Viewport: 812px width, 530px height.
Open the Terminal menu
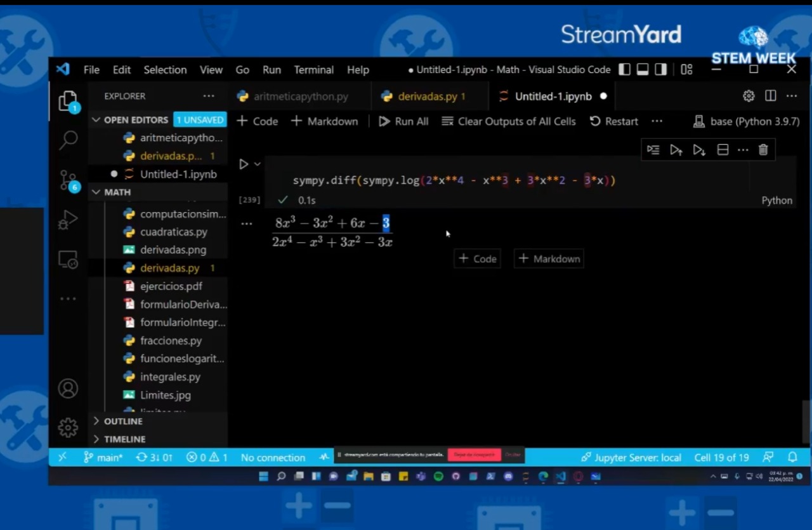click(x=313, y=70)
